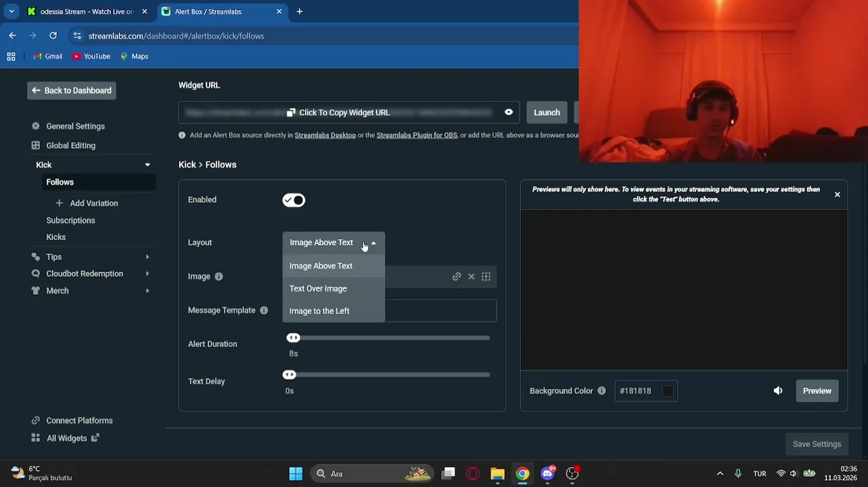Reload the page

[x=53, y=36]
